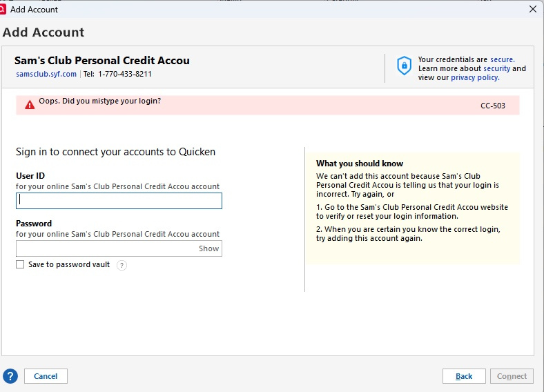The height and width of the screenshot is (392, 544).
Task: Go Back to the previous step
Action: (x=464, y=376)
